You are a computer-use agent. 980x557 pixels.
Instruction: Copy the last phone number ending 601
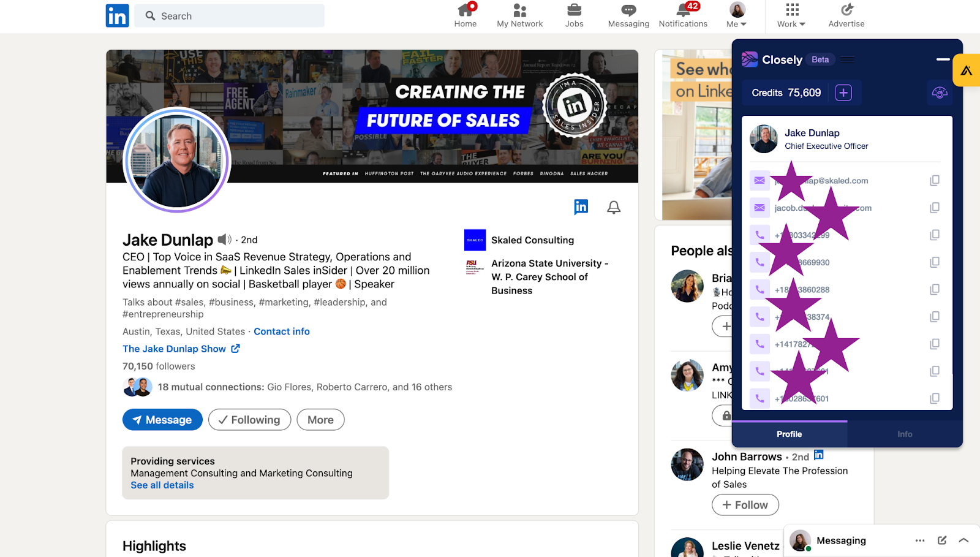click(935, 398)
